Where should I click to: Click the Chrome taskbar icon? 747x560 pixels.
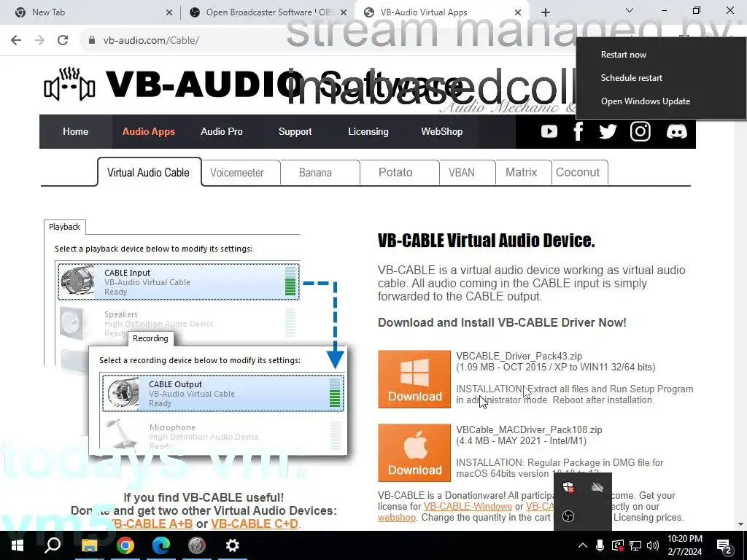coord(125,545)
